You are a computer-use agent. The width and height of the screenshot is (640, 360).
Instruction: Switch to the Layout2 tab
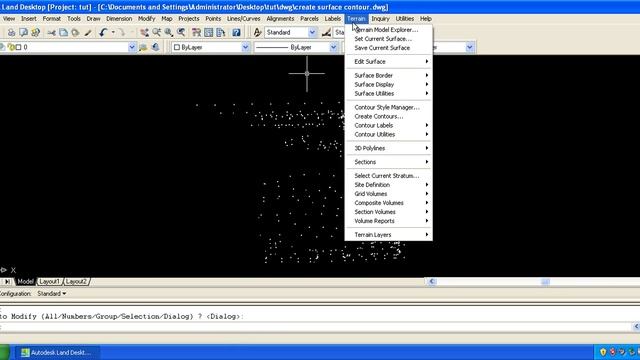76,282
